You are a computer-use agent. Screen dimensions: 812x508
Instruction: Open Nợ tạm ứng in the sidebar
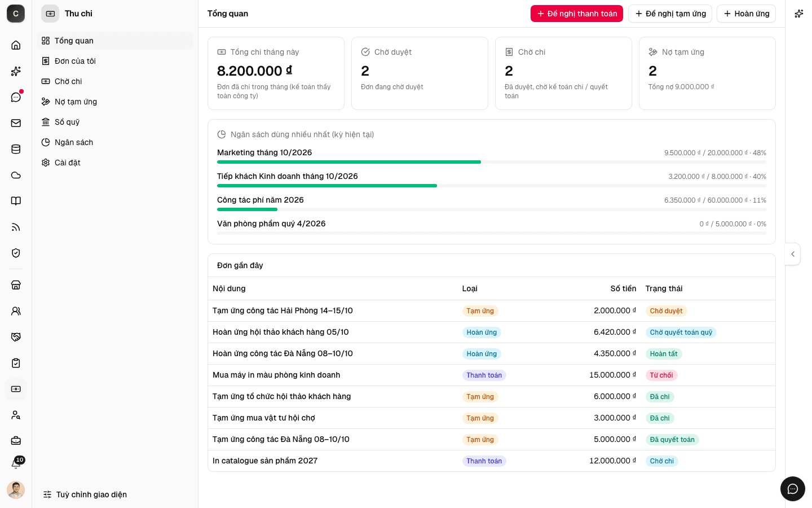(115, 102)
